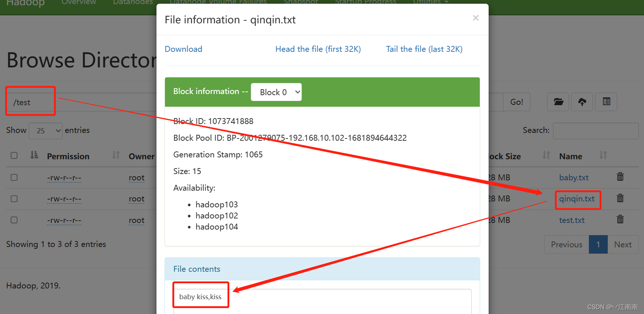This screenshot has height=314, width=644.
Task: Click the Previous pagination button
Action: (x=567, y=244)
